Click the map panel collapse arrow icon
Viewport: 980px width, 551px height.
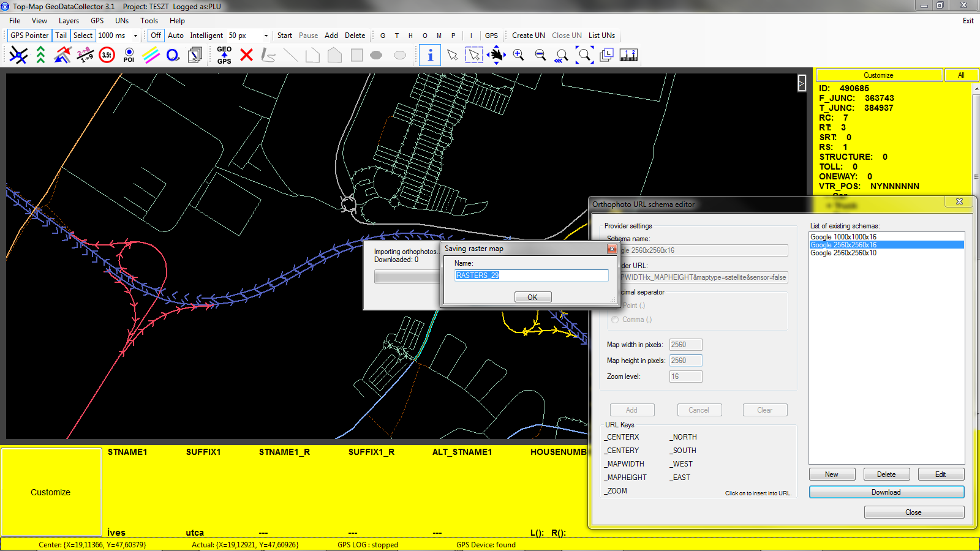[802, 83]
